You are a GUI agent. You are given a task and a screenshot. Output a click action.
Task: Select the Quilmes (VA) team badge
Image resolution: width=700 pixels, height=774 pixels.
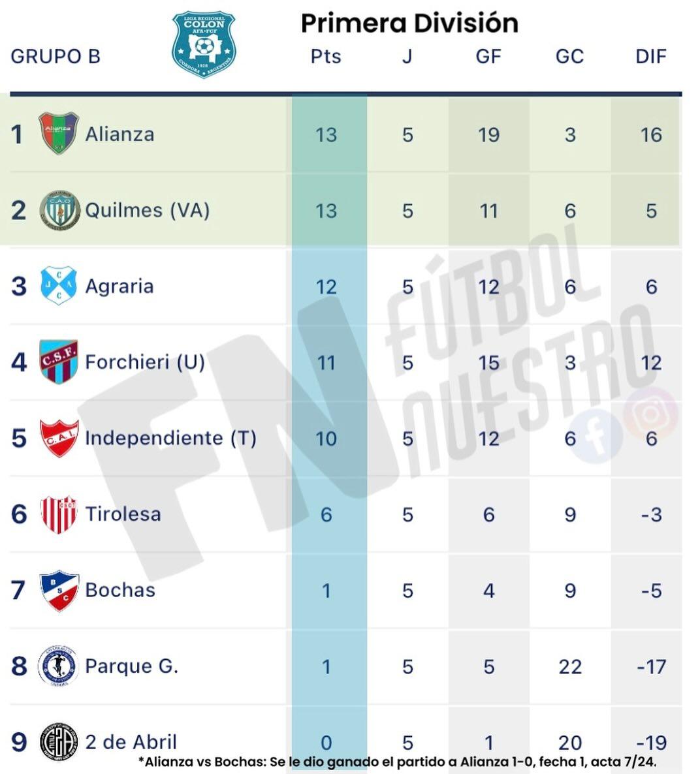click(59, 210)
